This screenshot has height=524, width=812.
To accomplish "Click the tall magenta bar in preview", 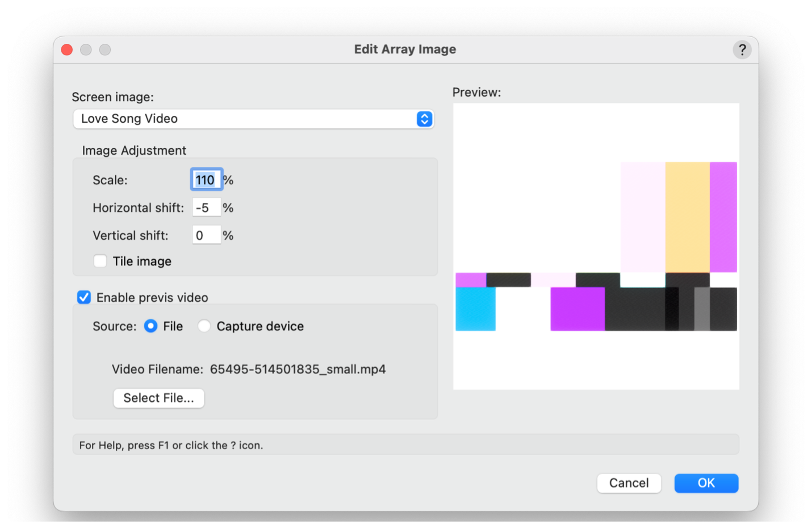I will (723, 217).
